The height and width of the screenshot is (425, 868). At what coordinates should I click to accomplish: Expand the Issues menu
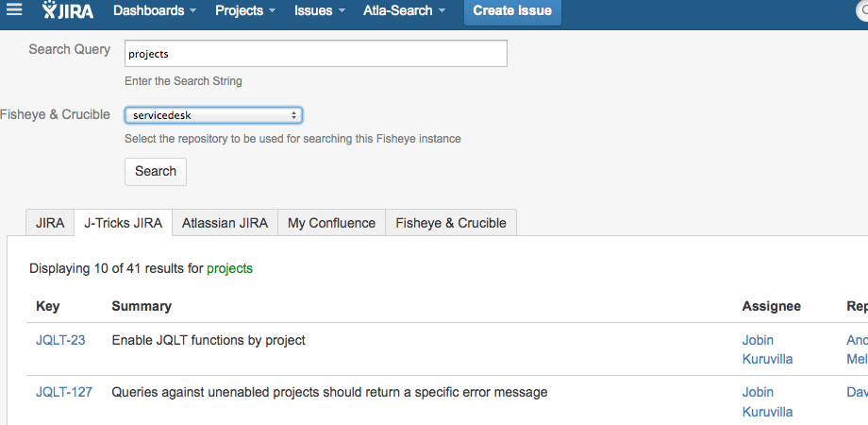click(320, 10)
